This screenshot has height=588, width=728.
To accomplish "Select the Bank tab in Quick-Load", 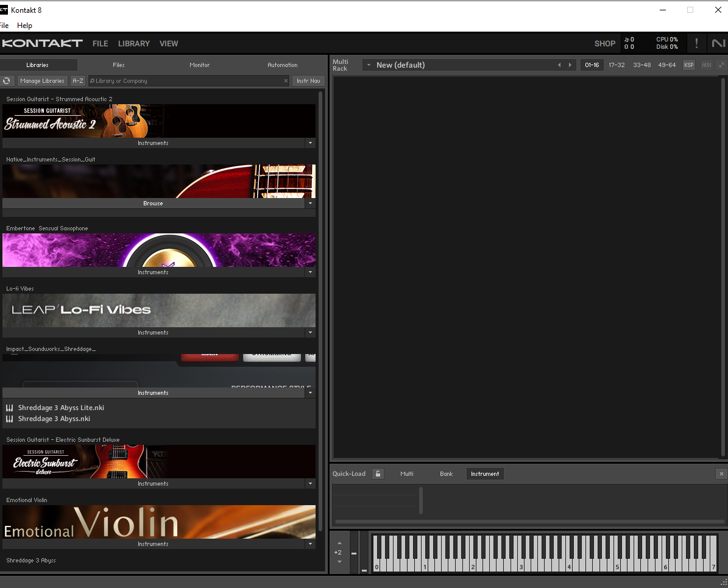I will (x=446, y=473).
